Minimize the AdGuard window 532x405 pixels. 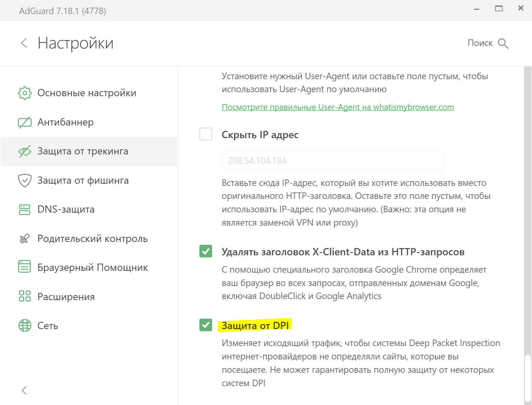click(477, 9)
